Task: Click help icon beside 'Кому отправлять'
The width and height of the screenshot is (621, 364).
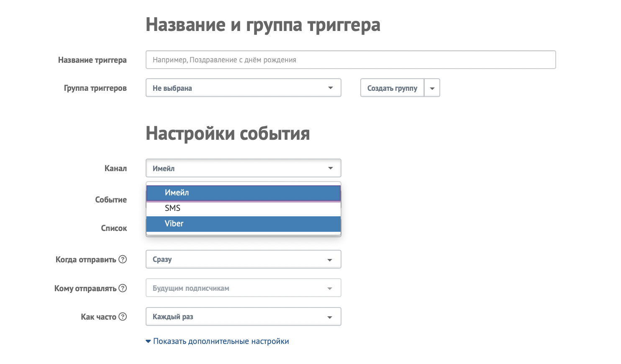Action: pos(123,288)
